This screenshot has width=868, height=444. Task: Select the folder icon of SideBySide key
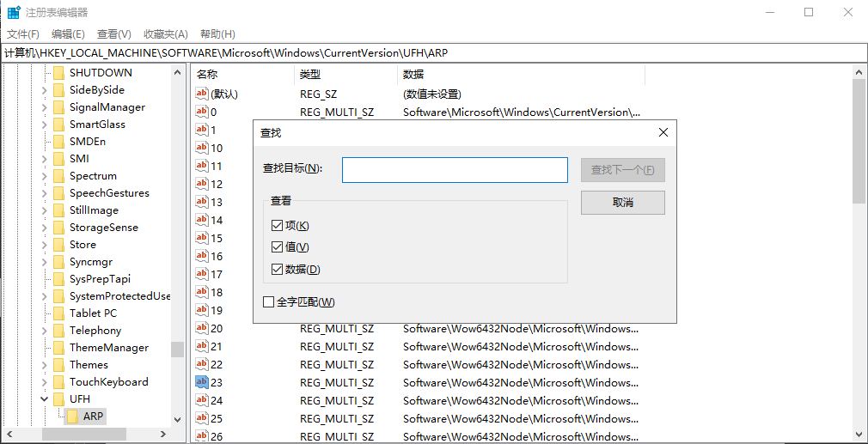59,89
